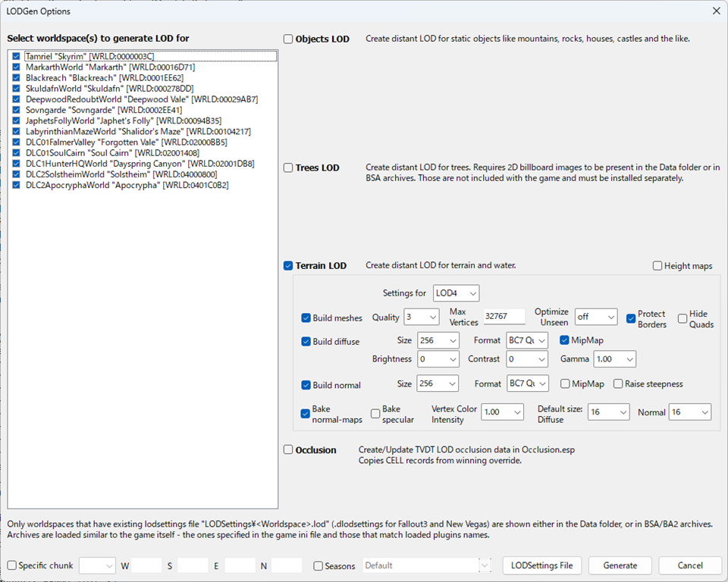Screen dimensions: 728x582
Task: Uncheck the diffuse MipMap checkbox
Action: click(564, 340)
